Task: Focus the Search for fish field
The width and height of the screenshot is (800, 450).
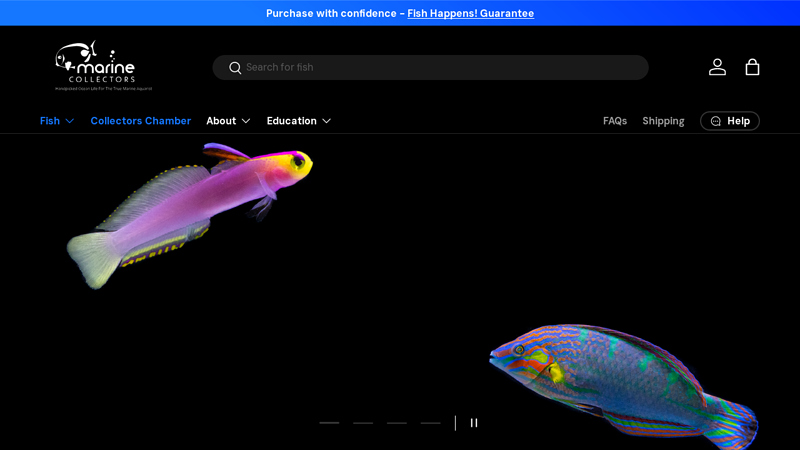Action: coord(431,67)
